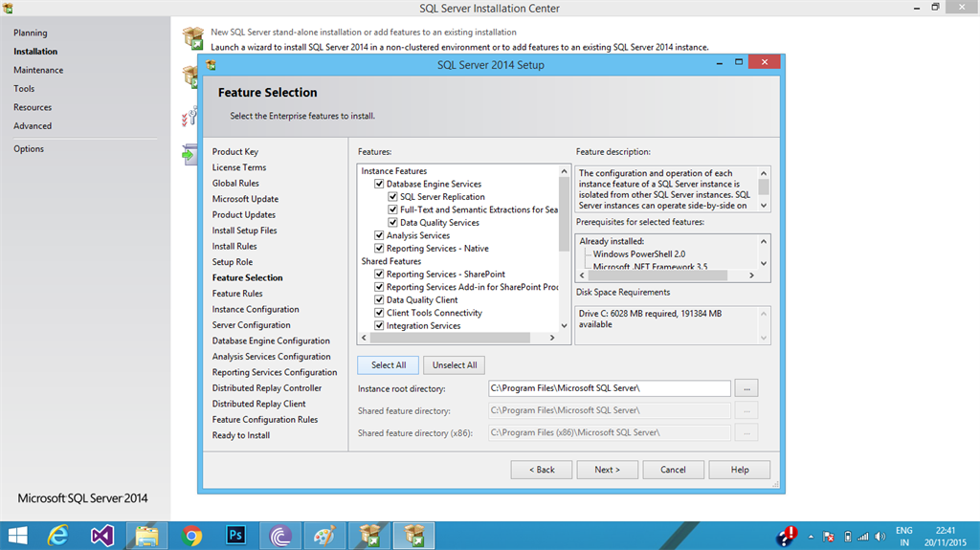Switch to the Tools page
Viewport: 980px width, 550px height.
(24, 89)
